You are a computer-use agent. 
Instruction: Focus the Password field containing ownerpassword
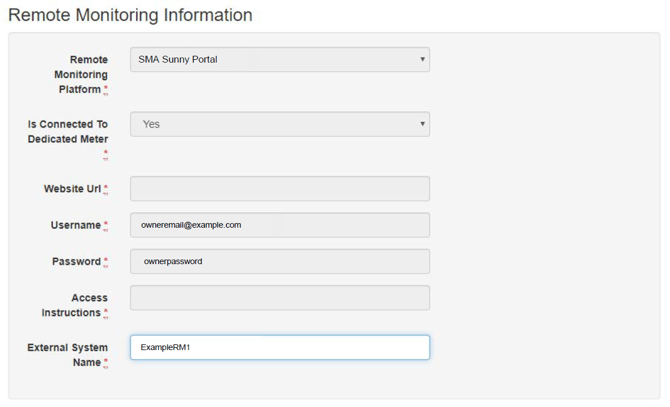point(280,262)
